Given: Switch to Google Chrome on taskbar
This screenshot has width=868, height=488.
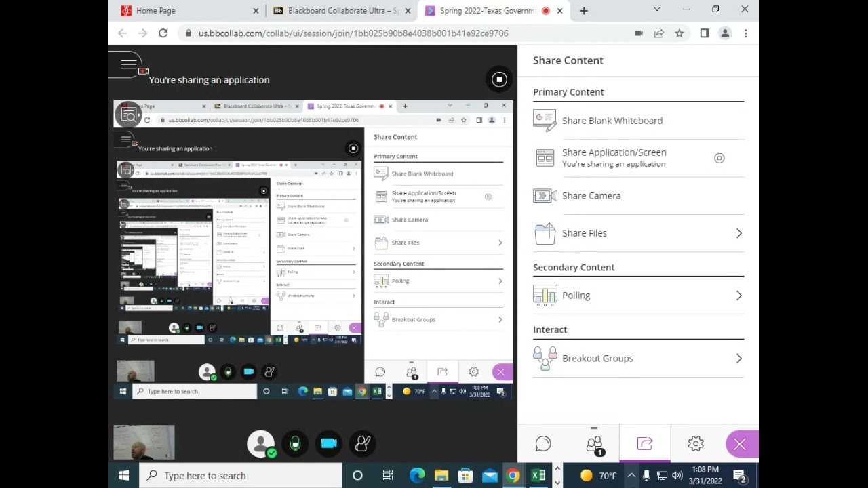Looking at the screenshot, I should coord(513,476).
